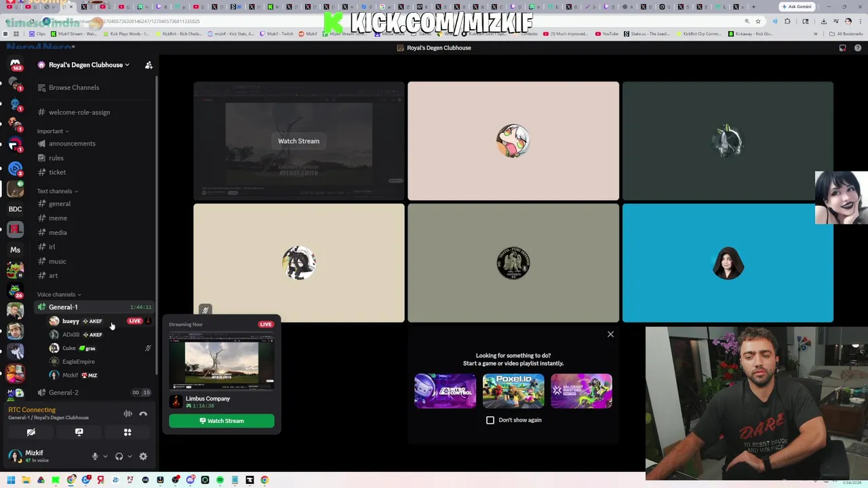868x488 pixels.
Task: Launch the Valorant Masters activity card
Action: [581, 391]
